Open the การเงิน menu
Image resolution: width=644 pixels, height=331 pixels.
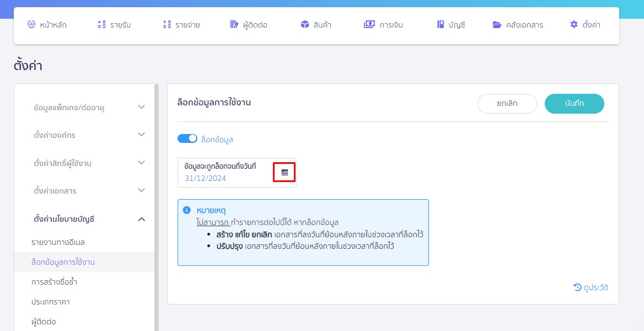click(383, 25)
